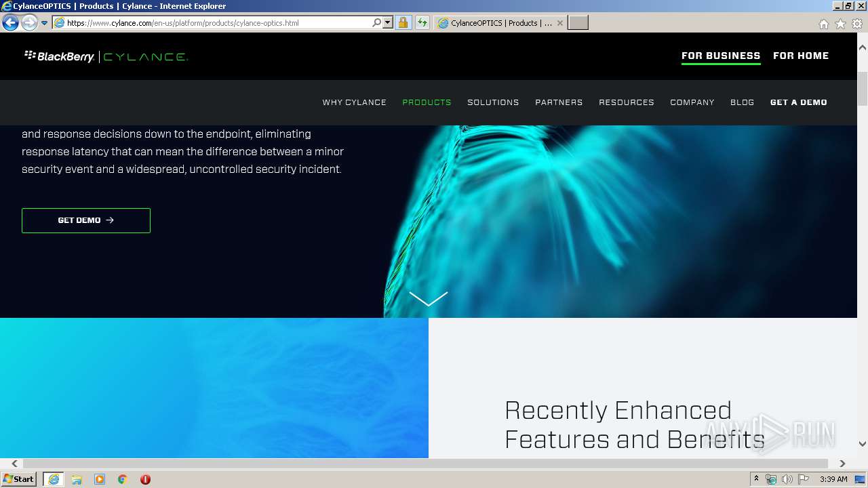Image resolution: width=868 pixels, height=488 pixels.
Task: Open the WHY CYLANCE menu
Action: tap(354, 102)
